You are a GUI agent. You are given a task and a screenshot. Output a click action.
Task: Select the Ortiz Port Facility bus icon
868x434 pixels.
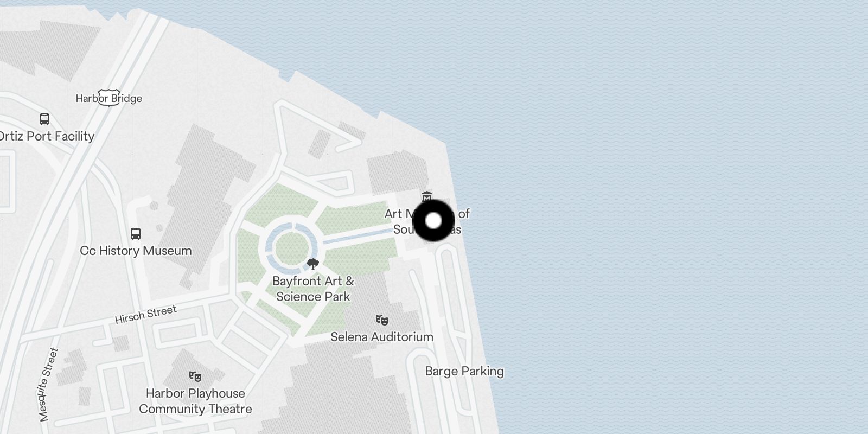point(44,119)
